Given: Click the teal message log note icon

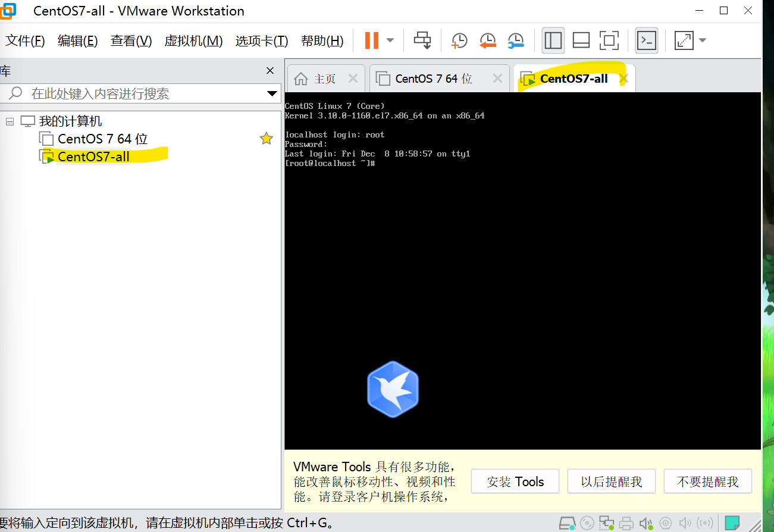Looking at the screenshot, I should pyautogui.click(x=732, y=523).
